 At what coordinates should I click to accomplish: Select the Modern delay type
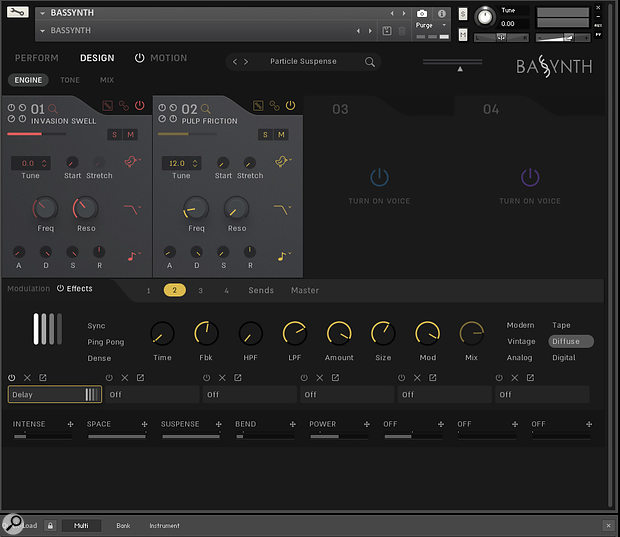[x=520, y=325]
